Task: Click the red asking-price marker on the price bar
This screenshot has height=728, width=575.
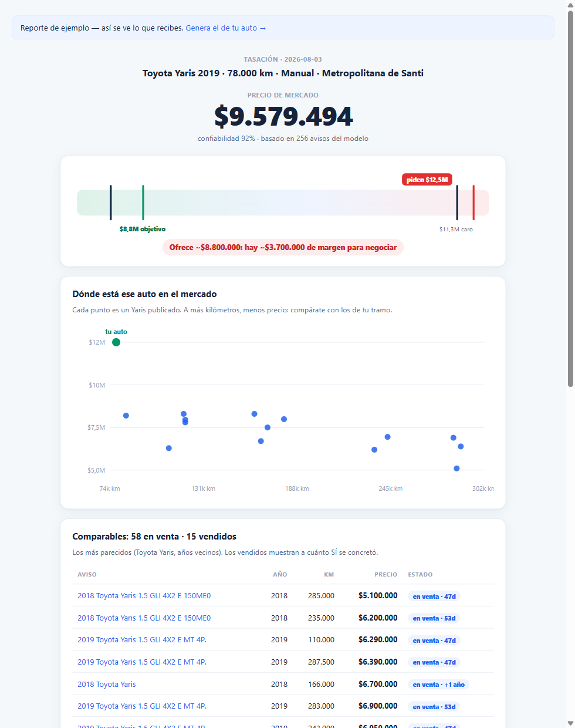Action: click(473, 203)
